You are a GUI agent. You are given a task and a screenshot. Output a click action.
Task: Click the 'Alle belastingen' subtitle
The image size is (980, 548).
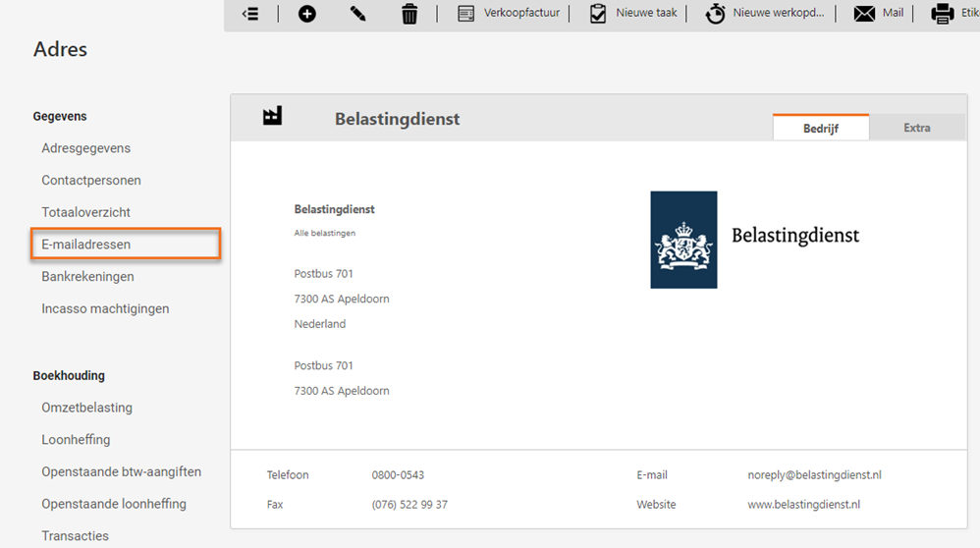coord(324,233)
